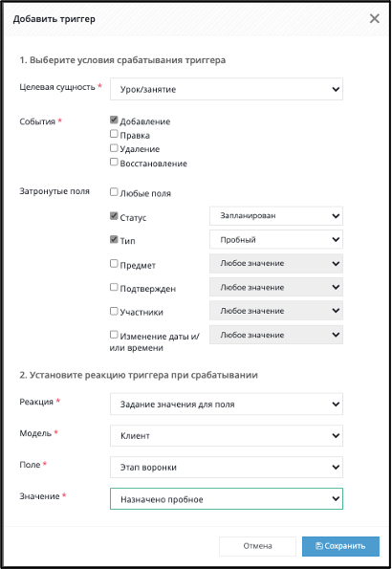Tick the Удаление checkbox
Screen dimensions: 392x569
pyautogui.click(x=114, y=147)
